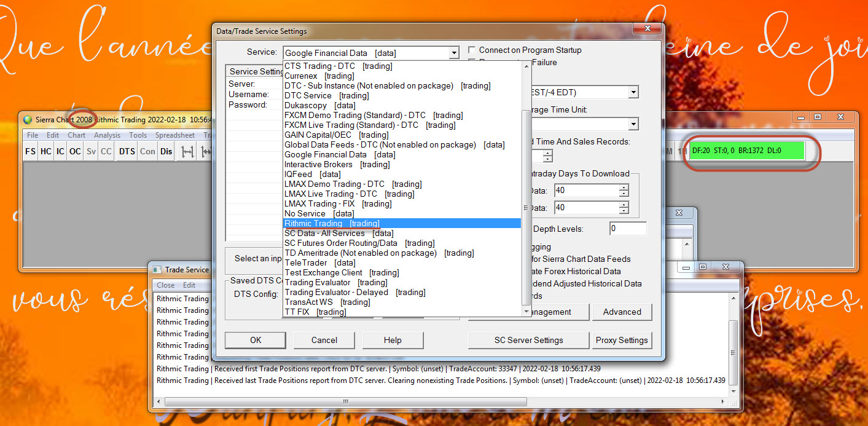This screenshot has width=868, height=426.
Task: Click the Depth Levels input field
Action: click(628, 229)
